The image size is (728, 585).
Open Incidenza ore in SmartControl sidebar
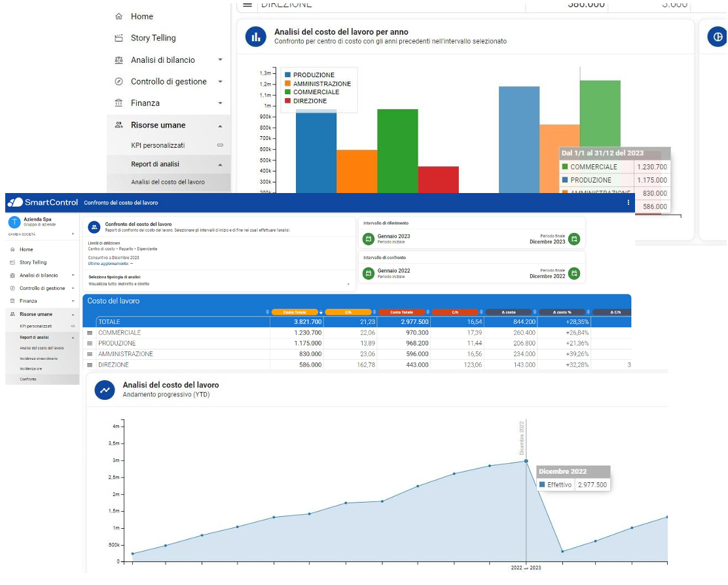point(31,369)
